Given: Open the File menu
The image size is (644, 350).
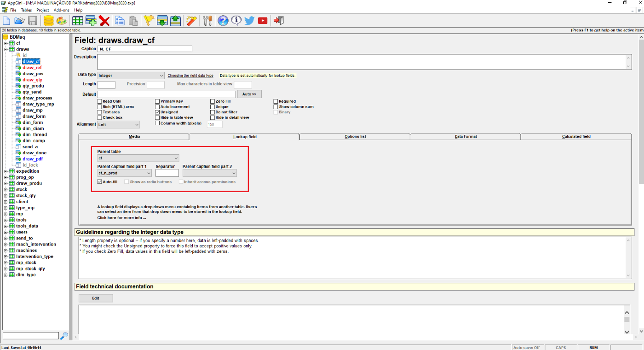Looking at the screenshot, I should pyautogui.click(x=13, y=10).
